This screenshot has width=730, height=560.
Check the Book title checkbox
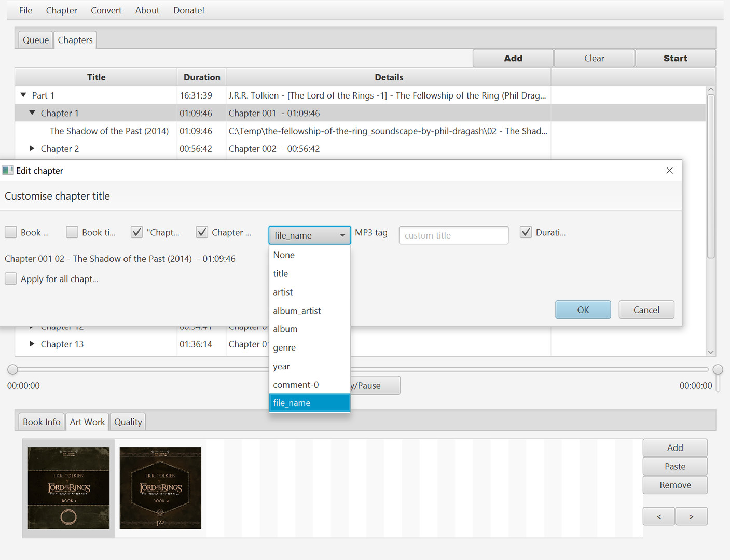(x=72, y=232)
